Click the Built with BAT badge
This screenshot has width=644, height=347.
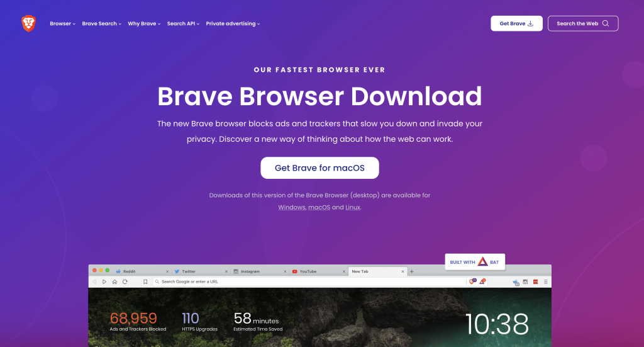pos(475,262)
